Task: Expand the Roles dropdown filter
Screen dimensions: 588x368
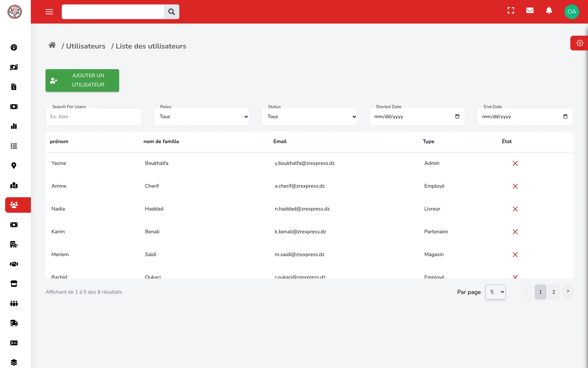Action: pyautogui.click(x=202, y=117)
